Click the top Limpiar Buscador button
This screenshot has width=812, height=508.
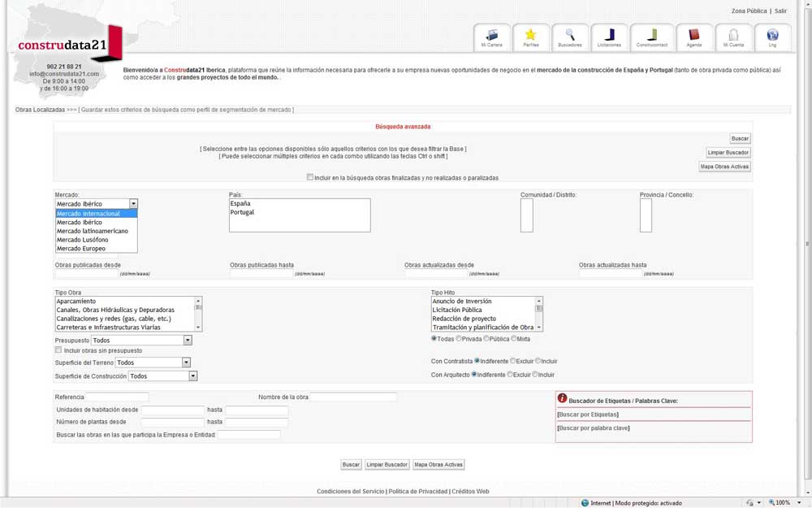point(728,153)
